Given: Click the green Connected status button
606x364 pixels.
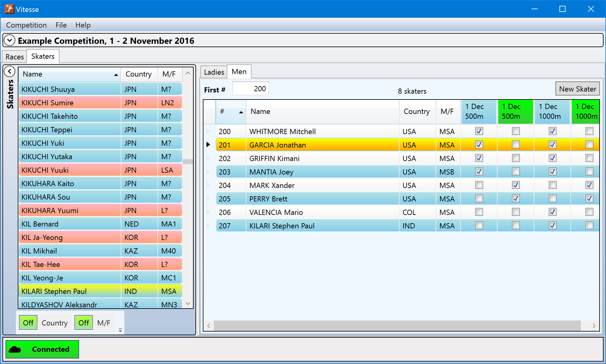Looking at the screenshot, I should [x=42, y=349].
